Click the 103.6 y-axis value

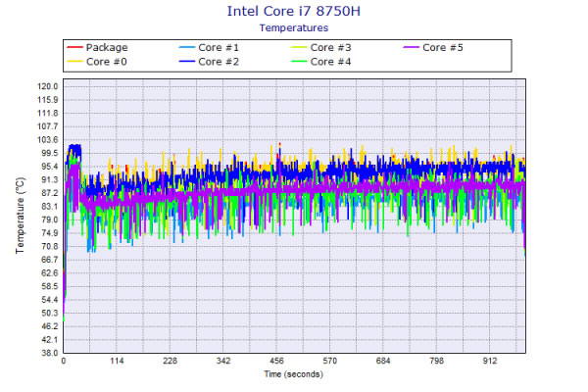[48, 140]
